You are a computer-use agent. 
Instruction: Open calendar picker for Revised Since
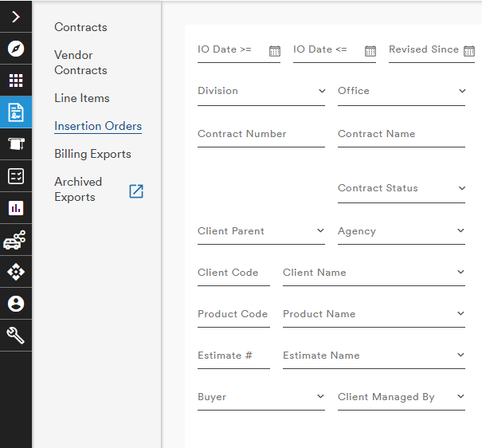pos(469,51)
